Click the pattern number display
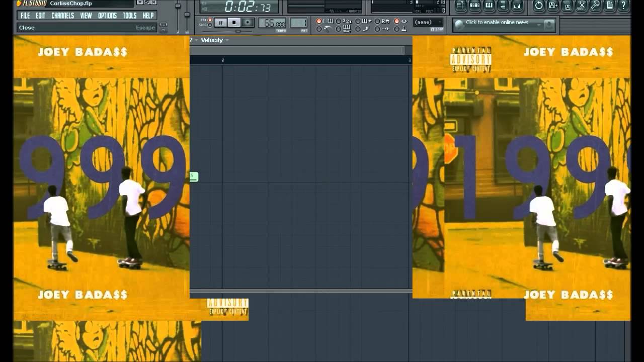The height and width of the screenshot is (362, 644). (299, 23)
